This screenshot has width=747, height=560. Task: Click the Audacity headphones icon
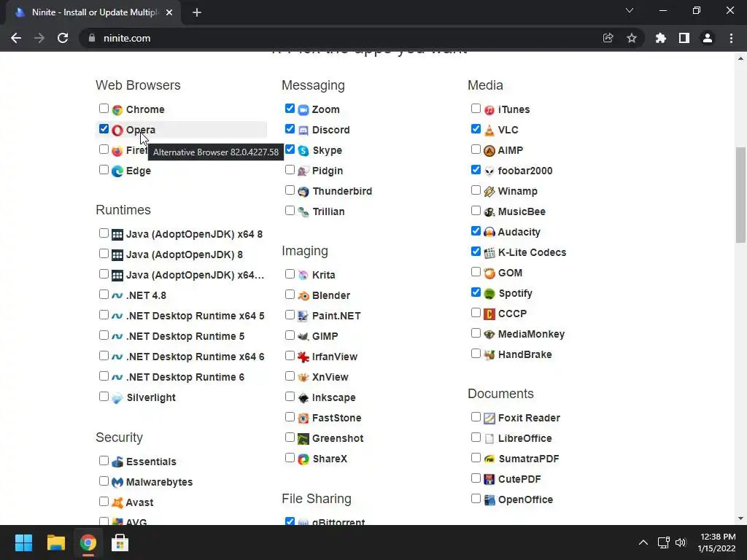pos(489,233)
